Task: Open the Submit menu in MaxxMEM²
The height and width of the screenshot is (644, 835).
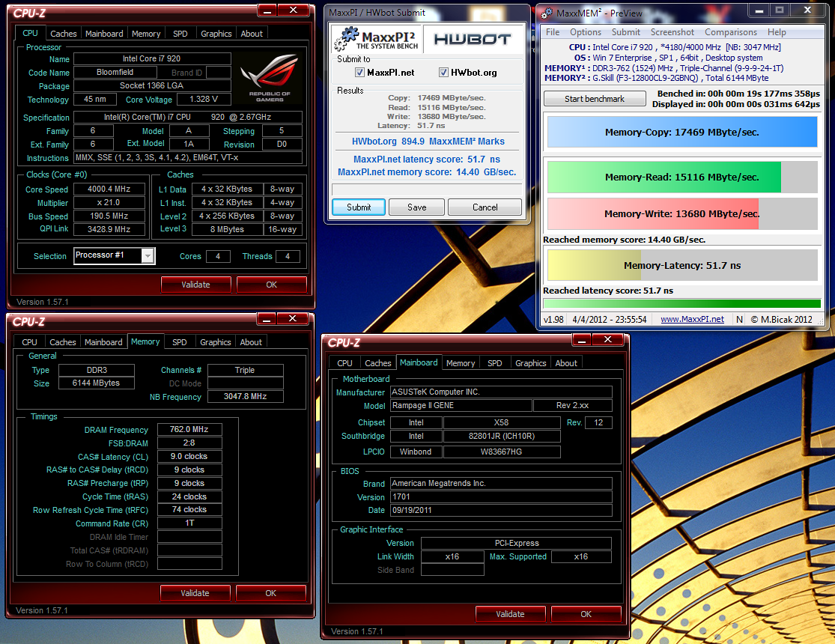Action: coord(626,32)
